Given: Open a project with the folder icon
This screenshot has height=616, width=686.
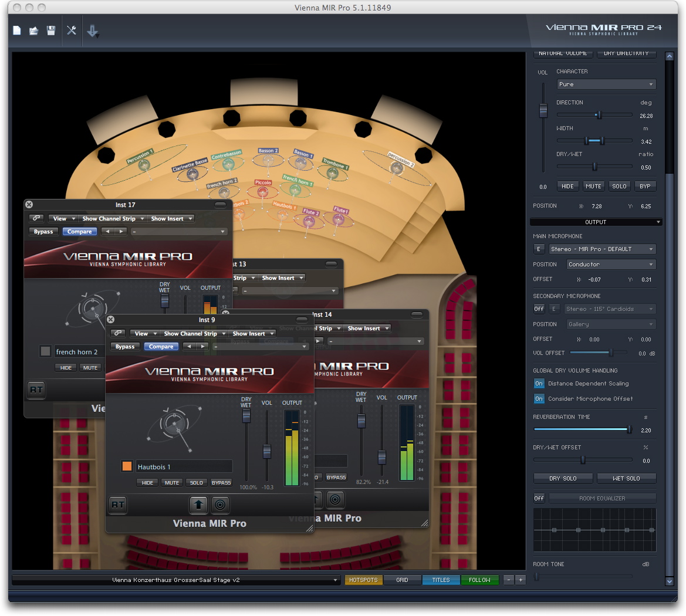Looking at the screenshot, I should (33, 30).
